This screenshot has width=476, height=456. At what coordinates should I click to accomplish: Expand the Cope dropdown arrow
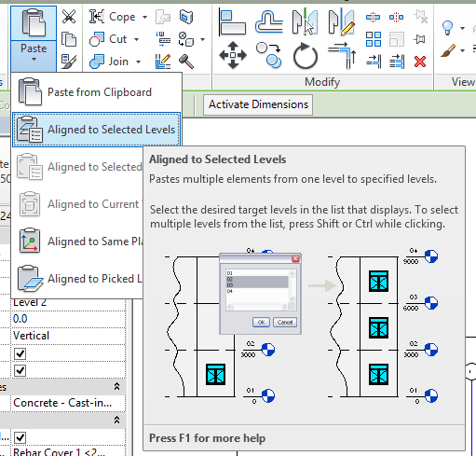(x=144, y=17)
